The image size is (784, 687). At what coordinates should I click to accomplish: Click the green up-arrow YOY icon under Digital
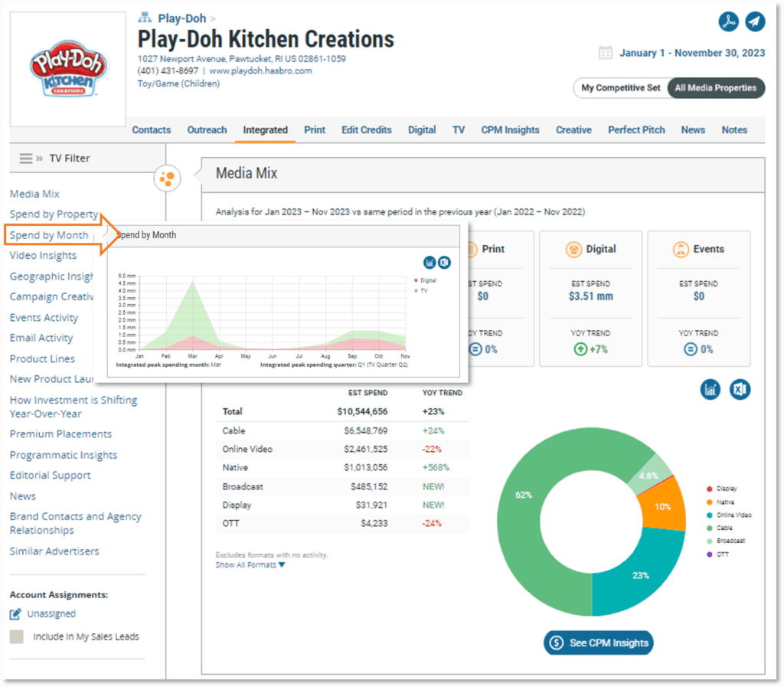coord(580,349)
